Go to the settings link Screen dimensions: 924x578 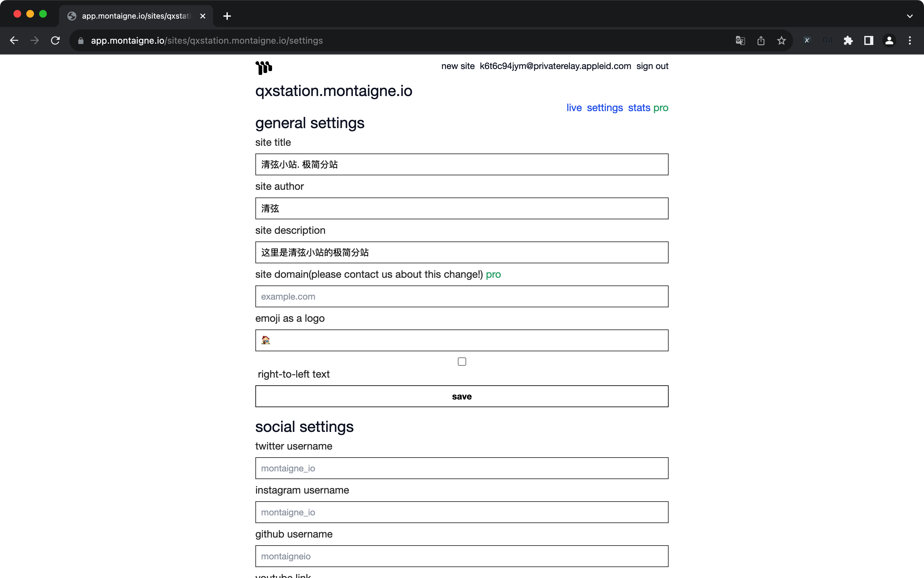(605, 108)
